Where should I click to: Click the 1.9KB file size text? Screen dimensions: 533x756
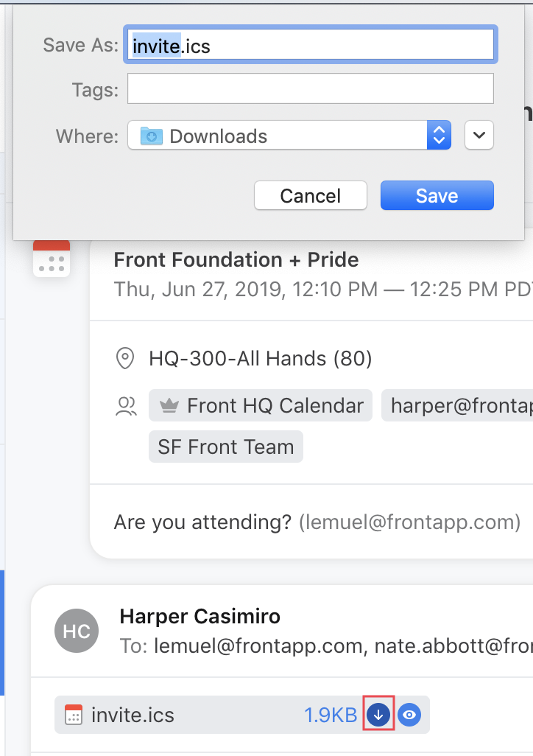coord(331,715)
